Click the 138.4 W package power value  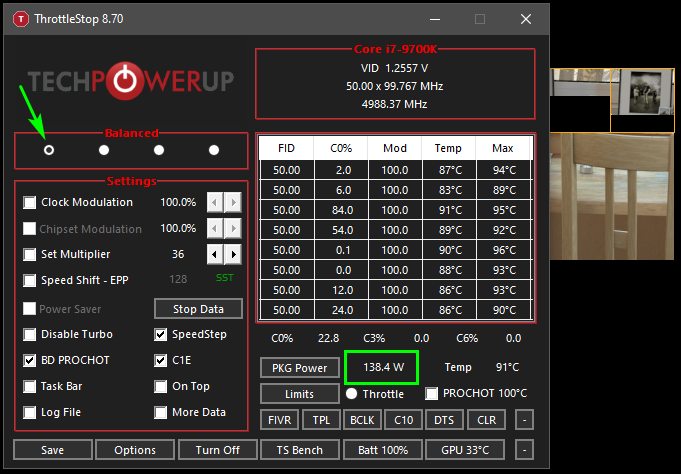click(381, 368)
